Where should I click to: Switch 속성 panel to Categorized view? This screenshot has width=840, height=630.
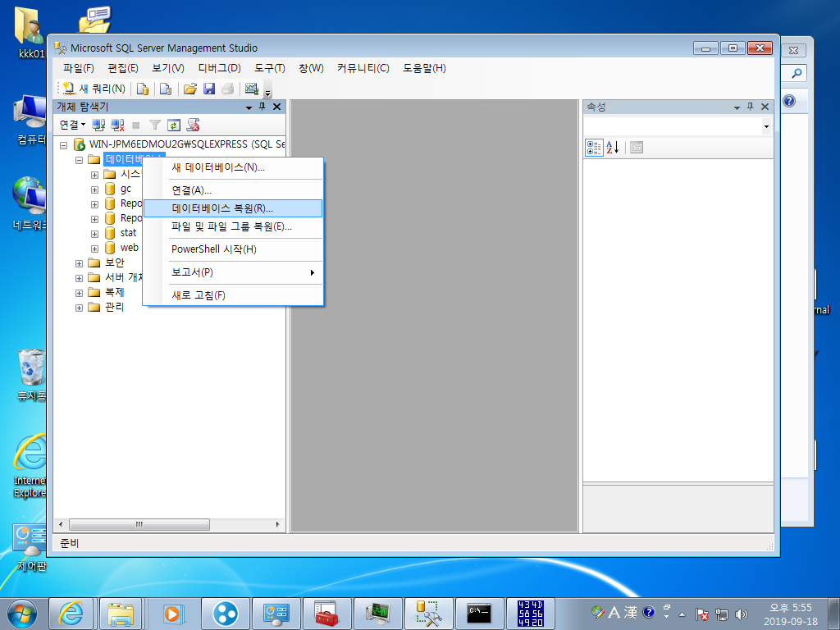tap(594, 148)
